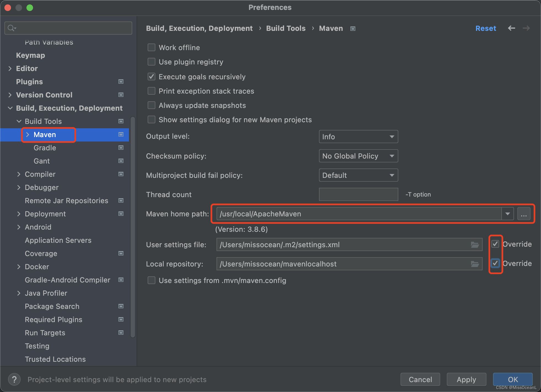Expand the Compiler tree node
This screenshot has width=541, height=392.
tap(19, 174)
